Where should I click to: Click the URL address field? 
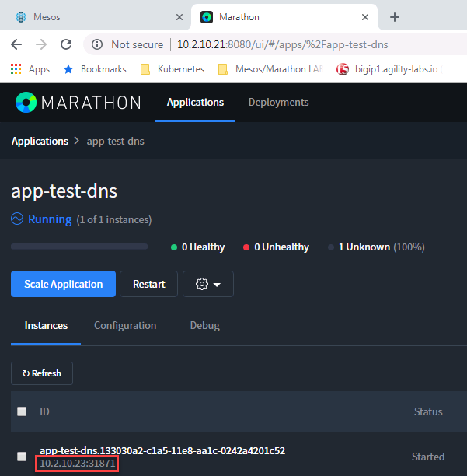pyautogui.click(x=282, y=44)
